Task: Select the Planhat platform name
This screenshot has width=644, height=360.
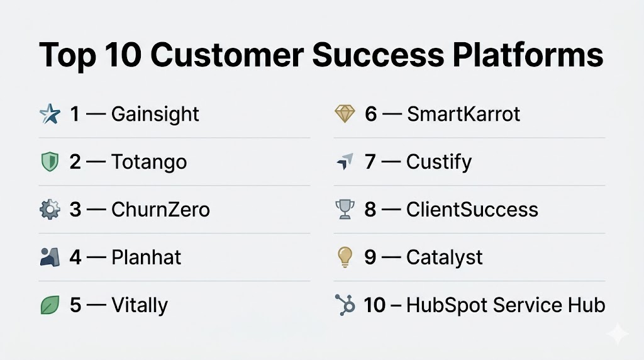Action: pos(146,257)
